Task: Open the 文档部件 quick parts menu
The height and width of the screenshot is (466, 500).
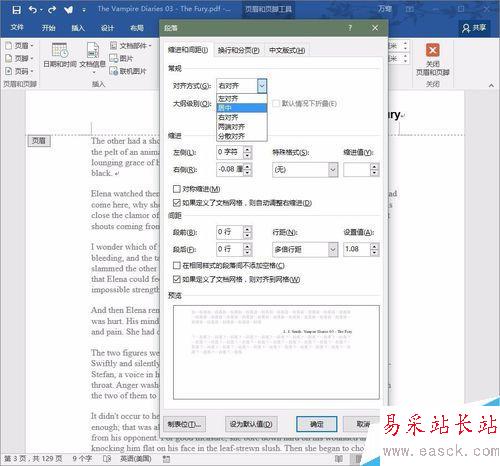Action: click(131, 46)
